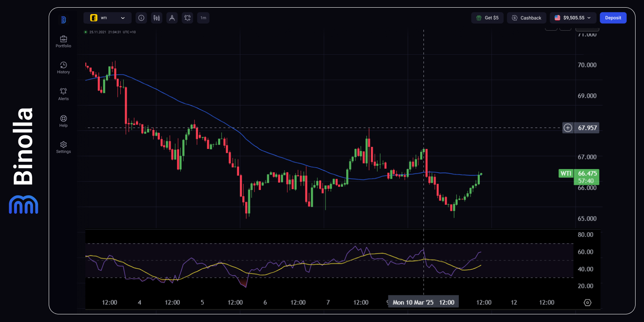644x322 pixels.
Task: Add a price alert bell icon
Action: click(188, 18)
